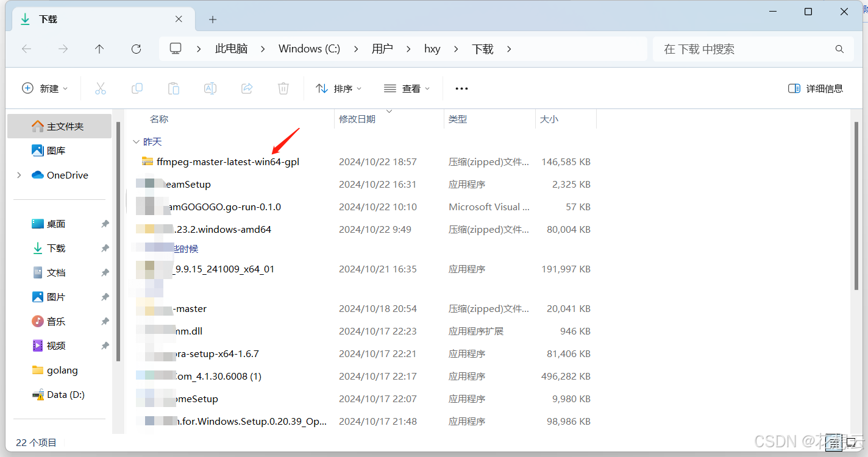The width and height of the screenshot is (868, 457).
Task: Open the 查看 view dropdown
Action: pyautogui.click(x=407, y=88)
